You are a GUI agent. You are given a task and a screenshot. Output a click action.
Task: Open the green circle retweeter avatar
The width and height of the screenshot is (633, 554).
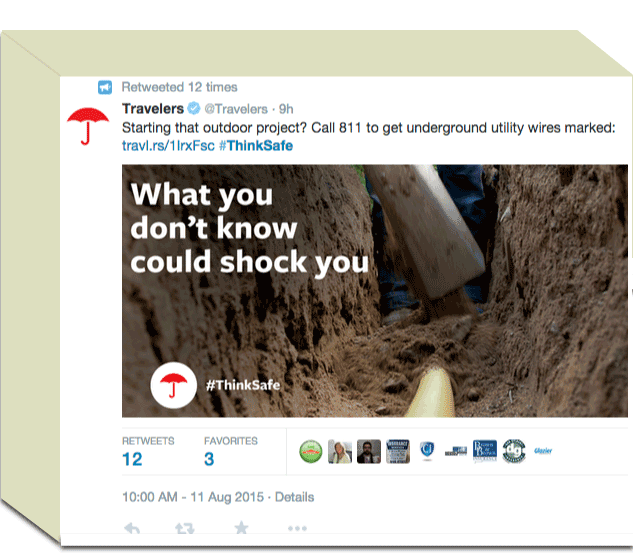click(x=311, y=451)
